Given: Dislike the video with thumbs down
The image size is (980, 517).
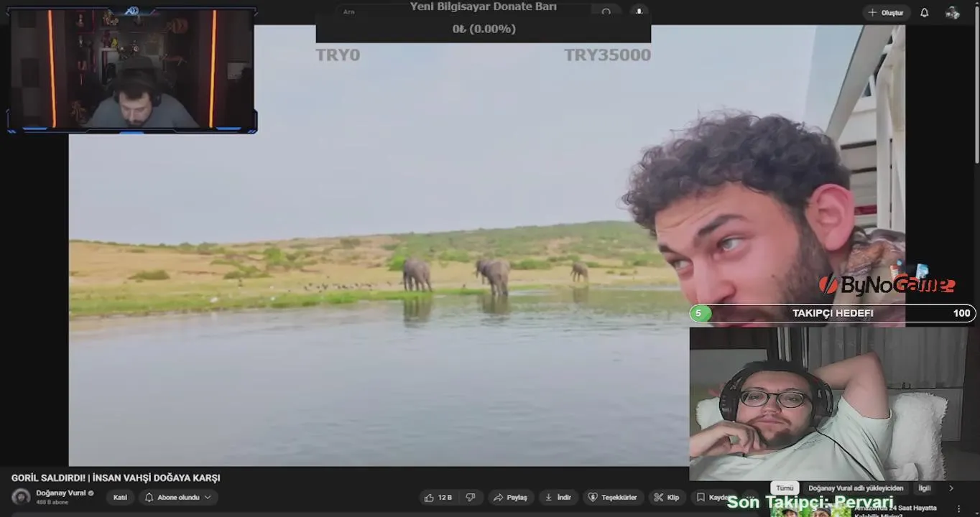Looking at the screenshot, I should pyautogui.click(x=471, y=498).
